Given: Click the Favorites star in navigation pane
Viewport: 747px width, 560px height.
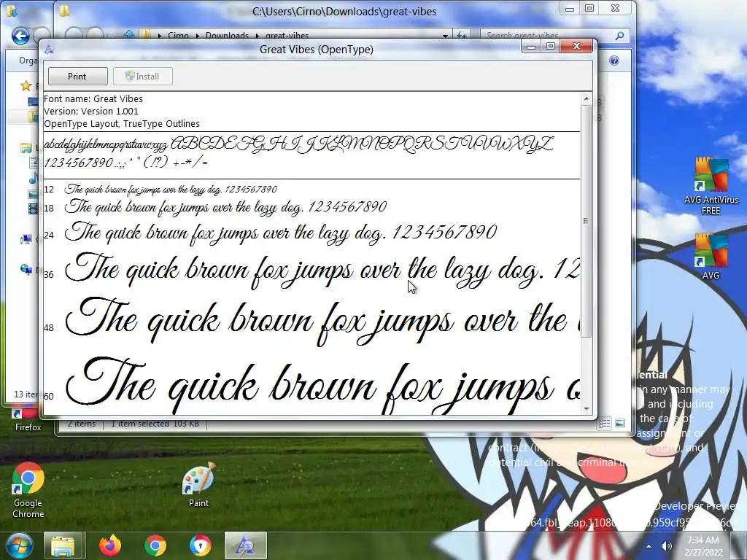Looking at the screenshot, I should pos(26,86).
